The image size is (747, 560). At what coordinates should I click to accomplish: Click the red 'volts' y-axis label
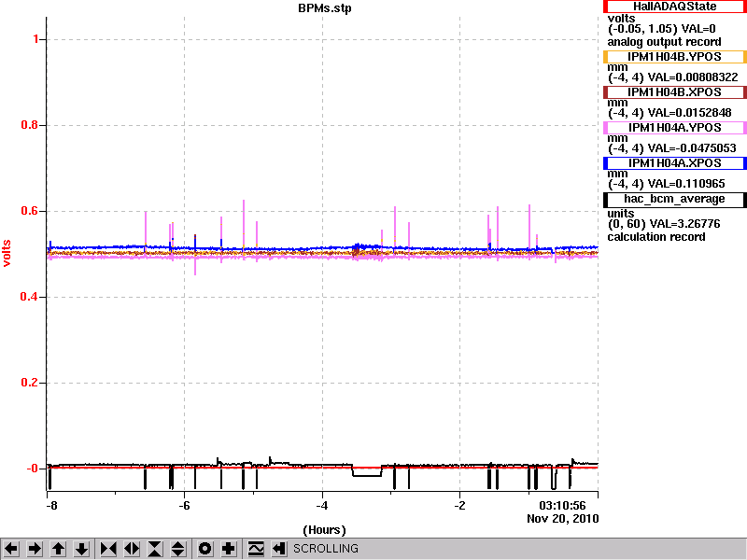(x=7, y=253)
